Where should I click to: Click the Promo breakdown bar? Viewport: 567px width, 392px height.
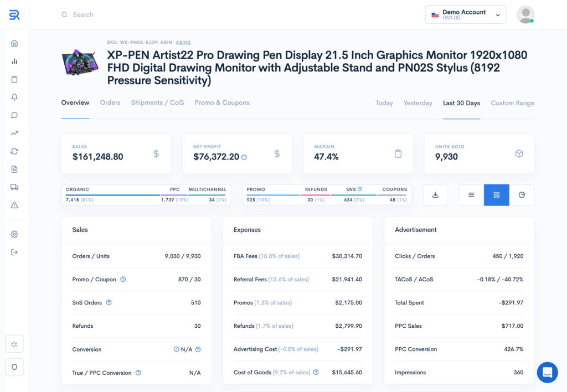click(x=273, y=195)
